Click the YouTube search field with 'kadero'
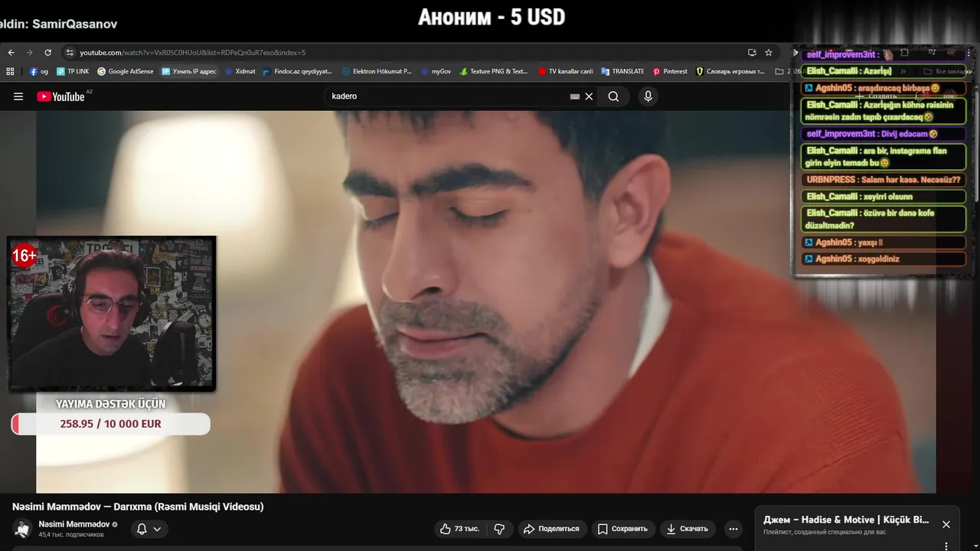 pyautogui.click(x=448, y=96)
